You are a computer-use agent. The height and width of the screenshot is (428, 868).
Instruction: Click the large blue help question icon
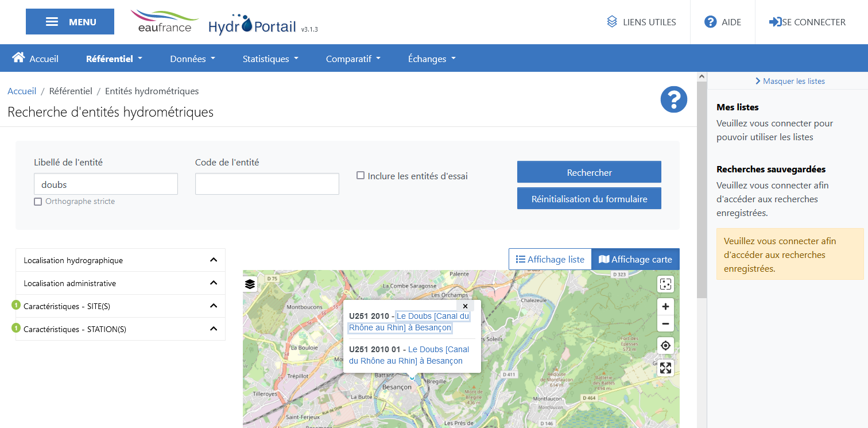coord(673,100)
